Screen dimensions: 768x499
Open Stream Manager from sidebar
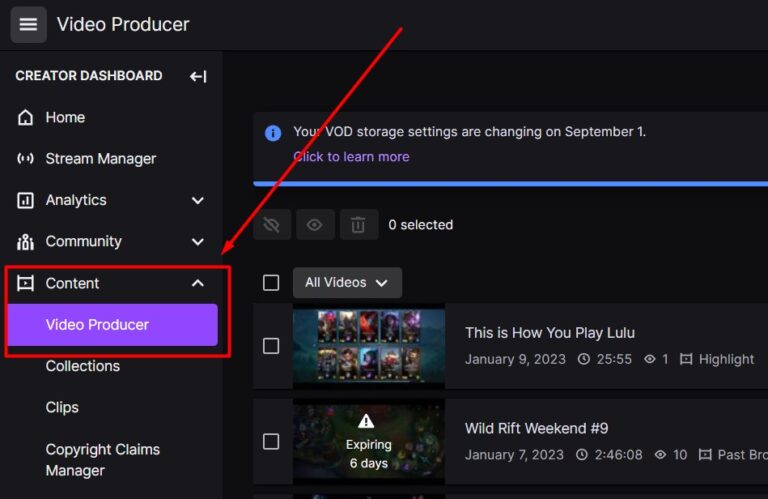pyautogui.click(x=100, y=159)
